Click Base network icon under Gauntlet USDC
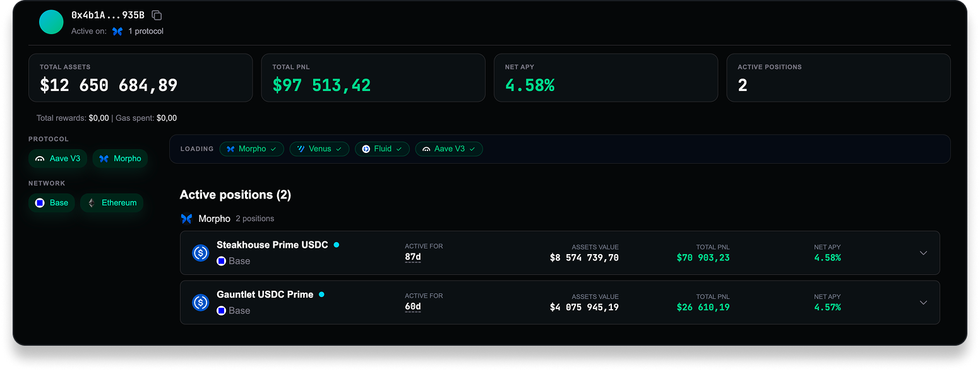 click(x=221, y=311)
